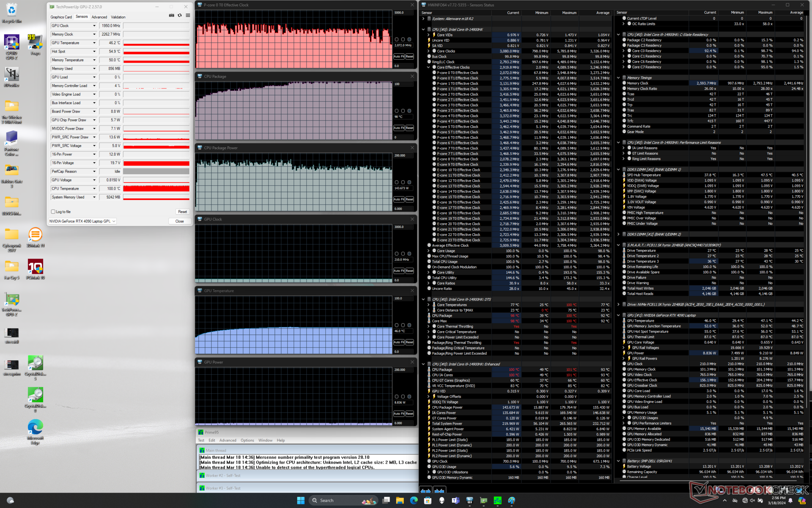Open the GPU Temperature sensor dropdown arrow
The height and width of the screenshot is (508, 812).
point(94,43)
